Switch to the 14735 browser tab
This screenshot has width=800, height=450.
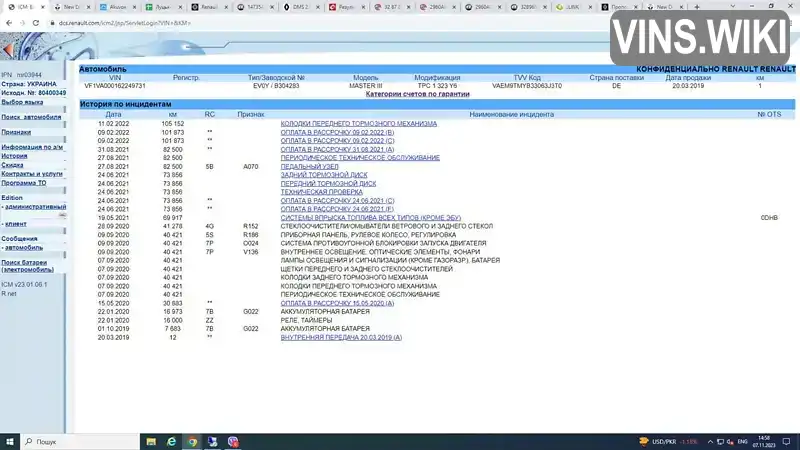pyautogui.click(x=255, y=7)
